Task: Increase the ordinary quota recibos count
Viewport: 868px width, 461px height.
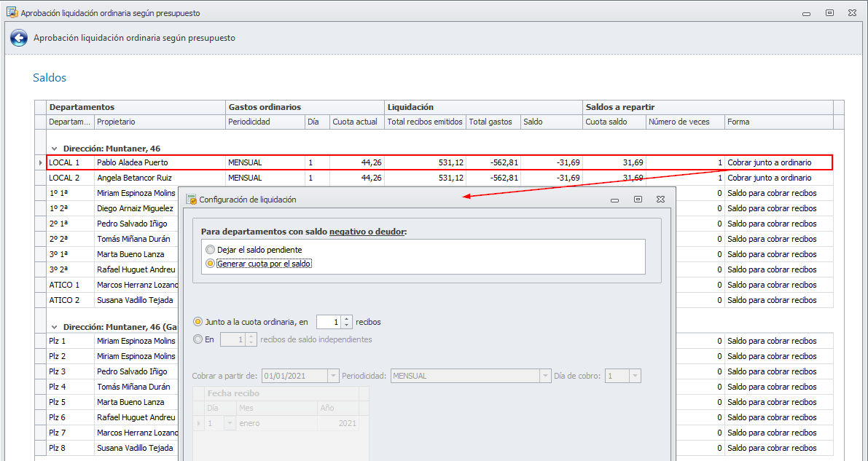Action: coord(347,318)
